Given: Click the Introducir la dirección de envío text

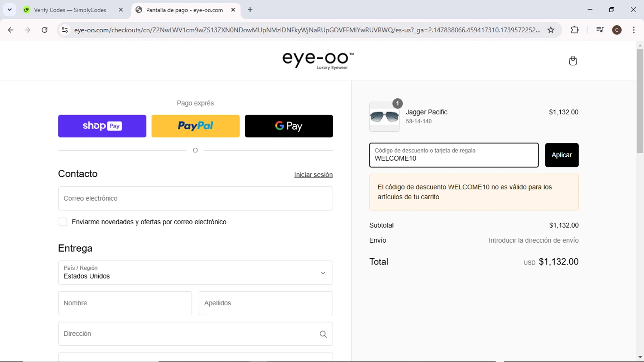Looking at the screenshot, I should (x=533, y=240).
